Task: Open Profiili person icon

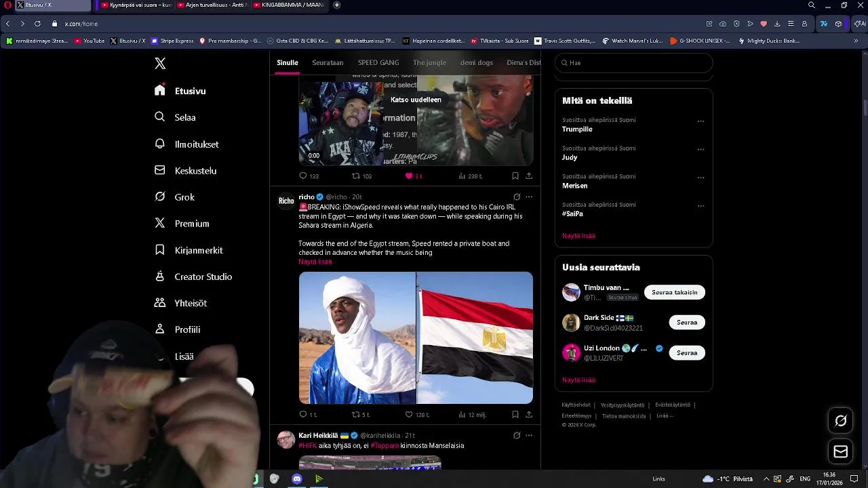Action: tap(160, 329)
